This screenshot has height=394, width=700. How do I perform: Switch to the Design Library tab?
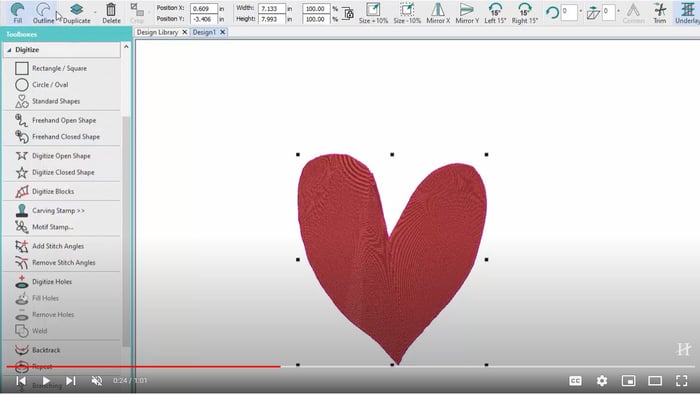coord(157,32)
